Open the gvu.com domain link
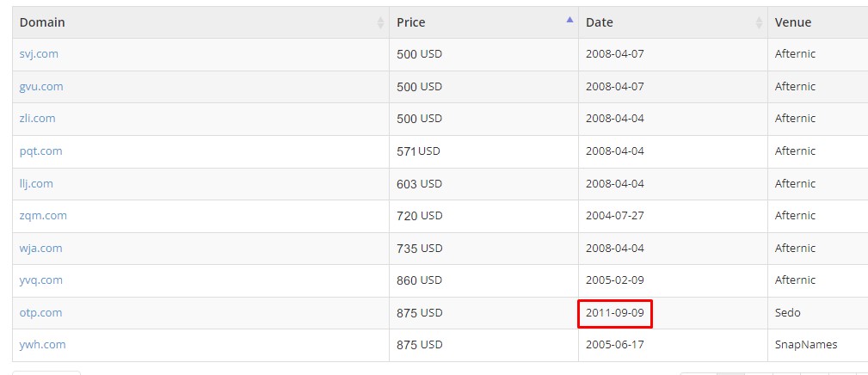The height and width of the screenshot is (375, 868). (41, 87)
